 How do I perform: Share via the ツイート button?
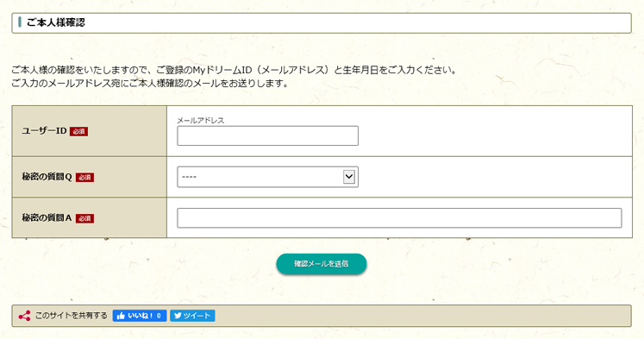point(192,316)
